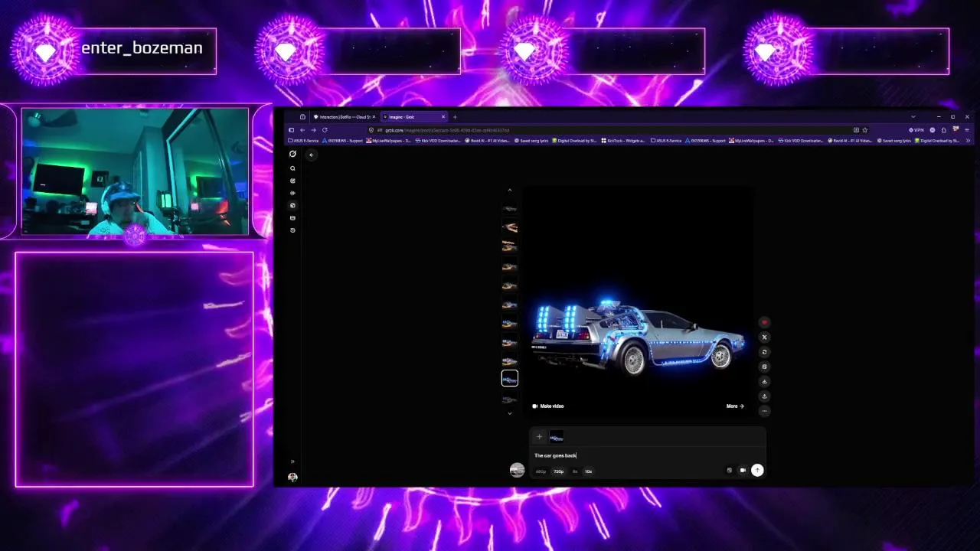The width and height of the screenshot is (980, 551).
Task: Download the DeLorean image
Action: (764, 381)
